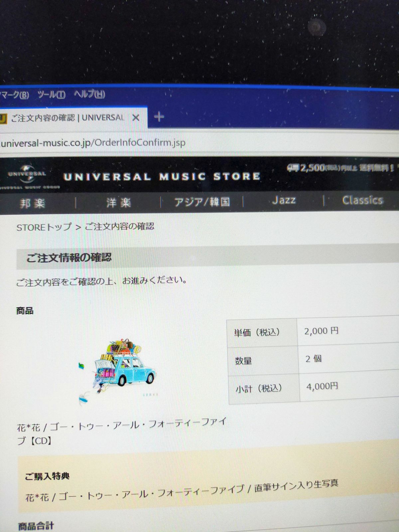Open a new browser tab with plus
399x532 pixels.
[159, 117]
